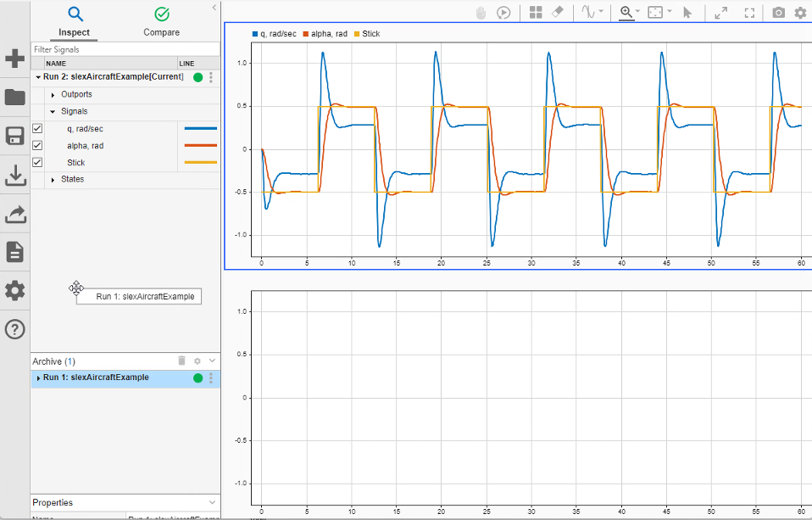
Task: Open the Run 2 three-dot options menu
Action: point(211,77)
